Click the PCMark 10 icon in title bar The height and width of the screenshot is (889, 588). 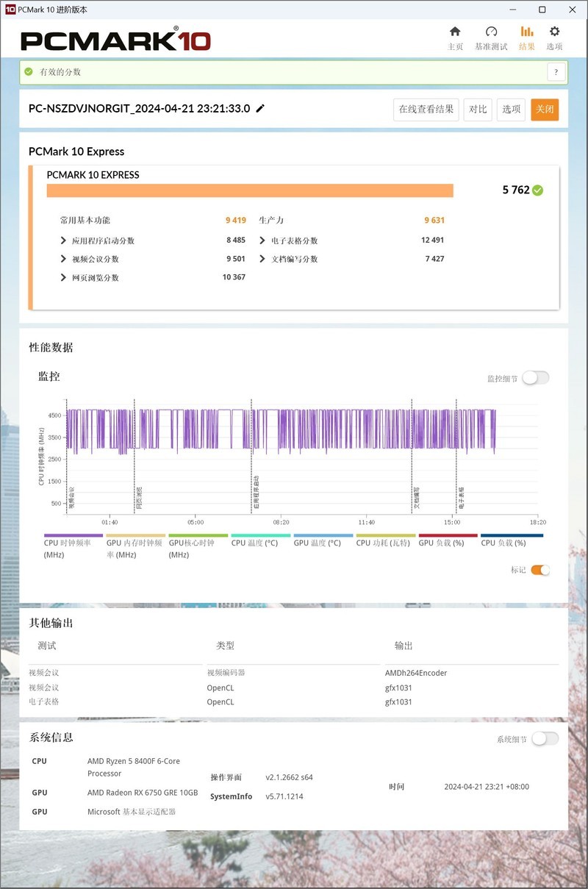pyautogui.click(x=10, y=10)
